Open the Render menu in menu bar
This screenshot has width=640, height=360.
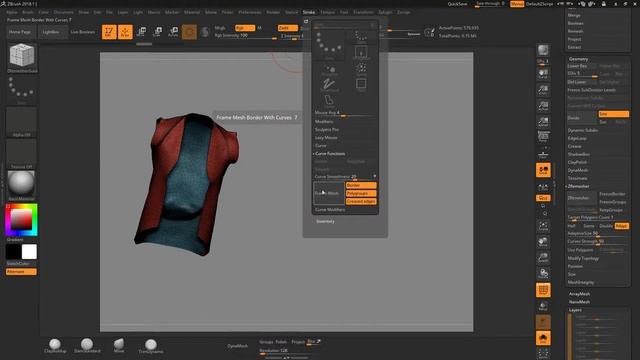click(x=273, y=12)
